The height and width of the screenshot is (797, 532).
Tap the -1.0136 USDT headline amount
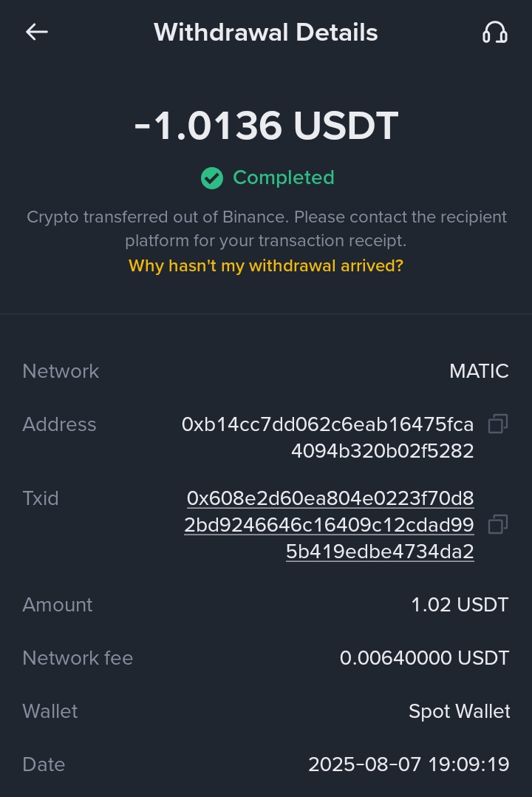coord(266,126)
